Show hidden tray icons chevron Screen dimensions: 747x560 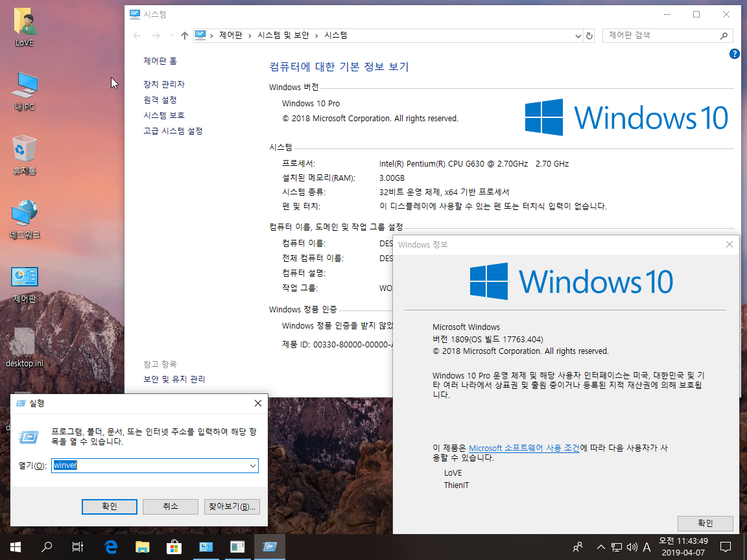(x=601, y=547)
